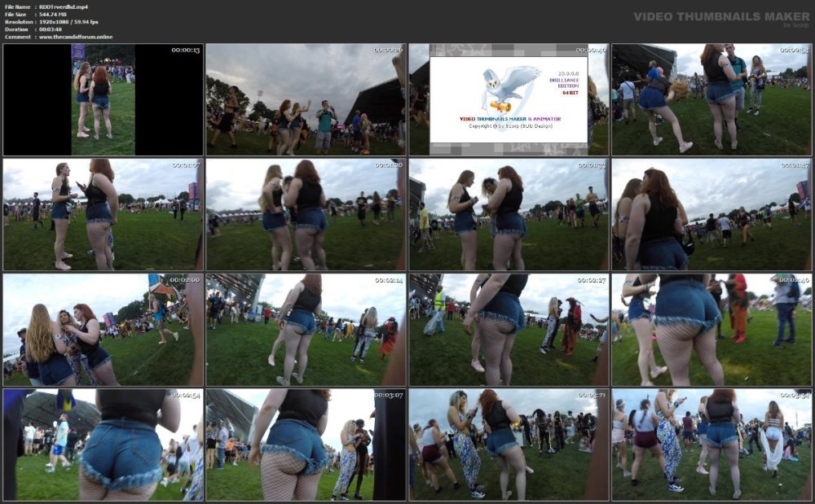Viewport: 815px width, 504px height.
Task: Open the thumbnail stamped 00:03:34
Action: [711, 445]
